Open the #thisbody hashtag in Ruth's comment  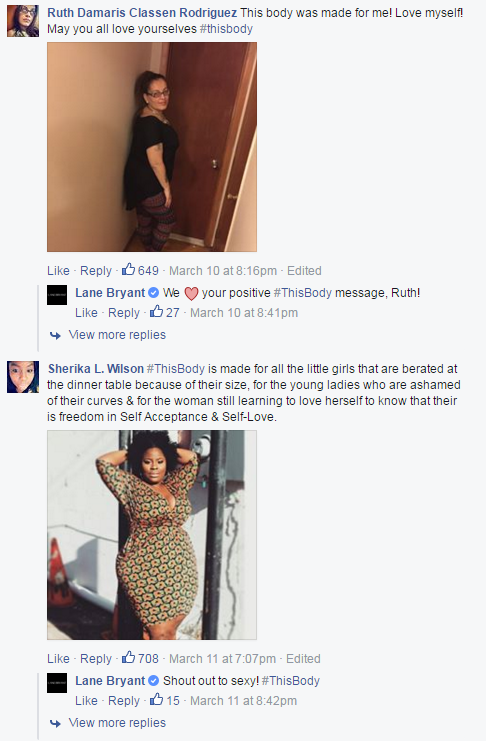(226, 29)
